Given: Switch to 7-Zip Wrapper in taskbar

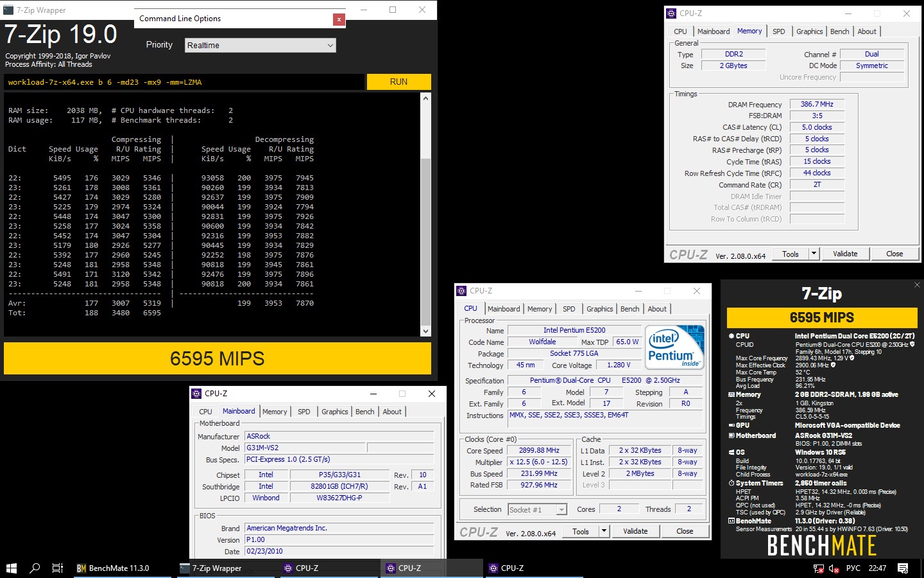Looking at the screenshot, I should [225, 568].
